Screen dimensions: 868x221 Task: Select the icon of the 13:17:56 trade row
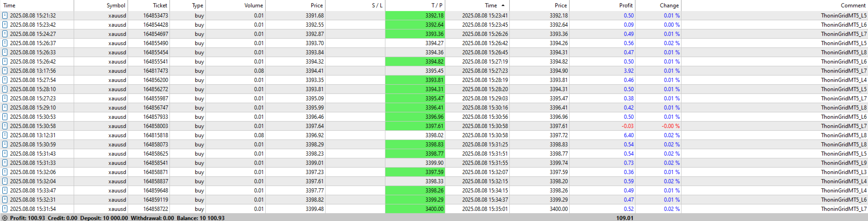5,71
